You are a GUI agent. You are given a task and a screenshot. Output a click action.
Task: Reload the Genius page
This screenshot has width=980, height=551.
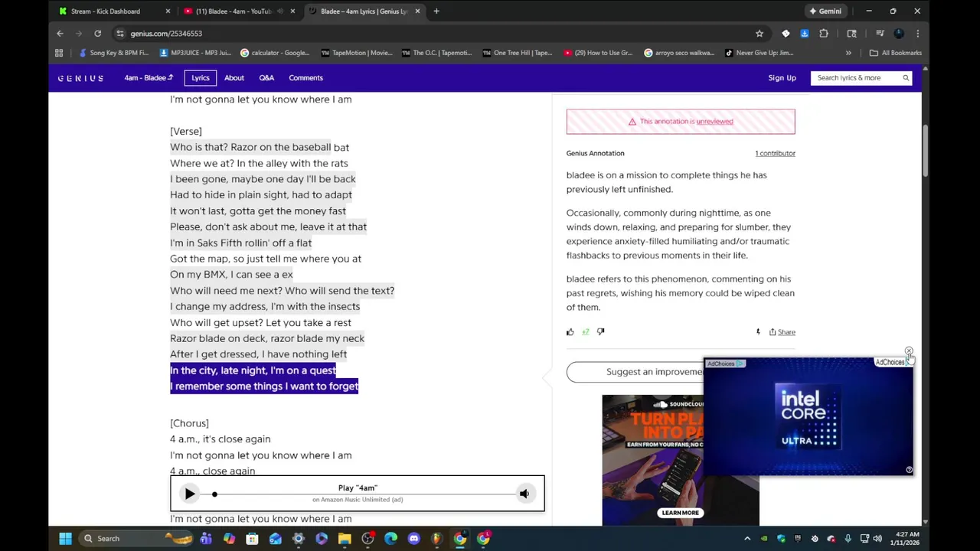97,34
